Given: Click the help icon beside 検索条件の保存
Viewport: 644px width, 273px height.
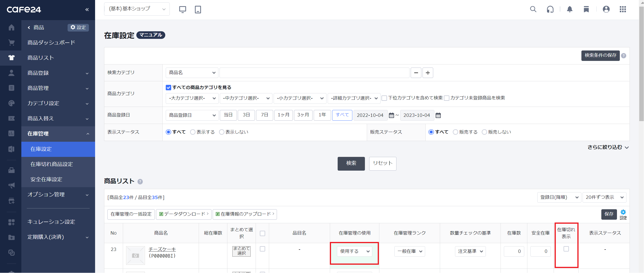Looking at the screenshot, I should [624, 56].
